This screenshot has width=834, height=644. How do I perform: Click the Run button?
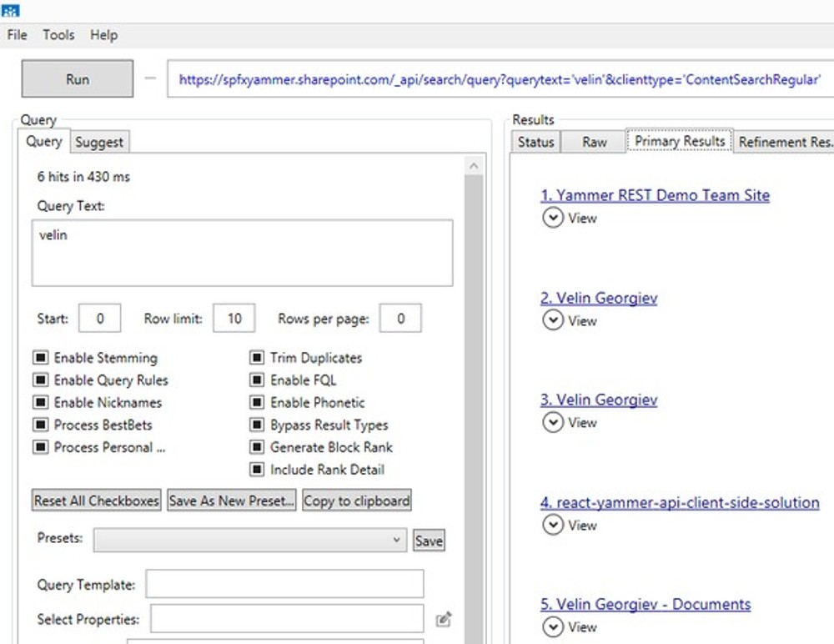point(77,79)
